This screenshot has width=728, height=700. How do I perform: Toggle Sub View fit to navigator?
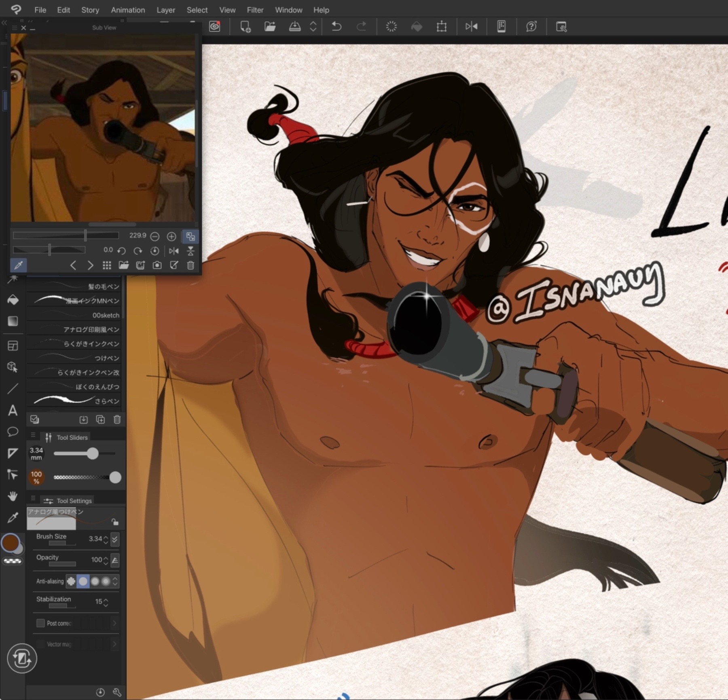(x=190, y=236)
